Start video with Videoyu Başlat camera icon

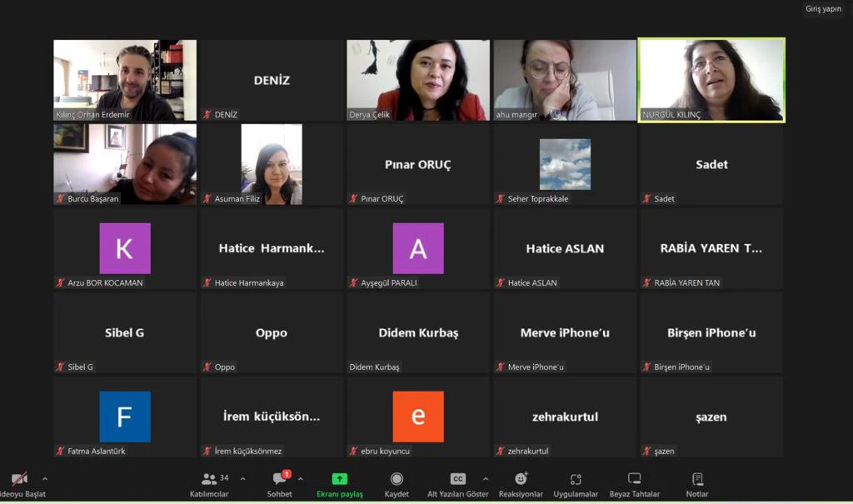pos(18,479)
